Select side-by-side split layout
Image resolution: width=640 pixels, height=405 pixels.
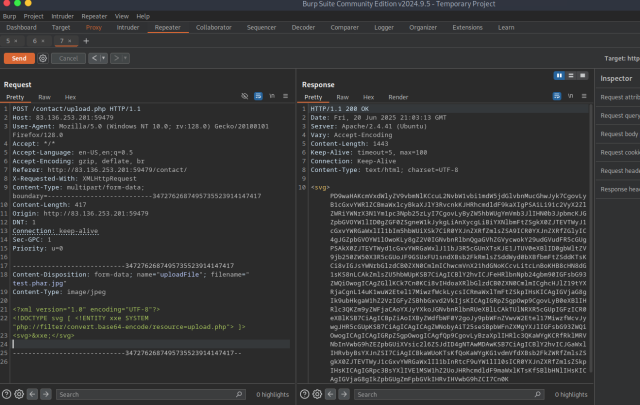(559, 76)
